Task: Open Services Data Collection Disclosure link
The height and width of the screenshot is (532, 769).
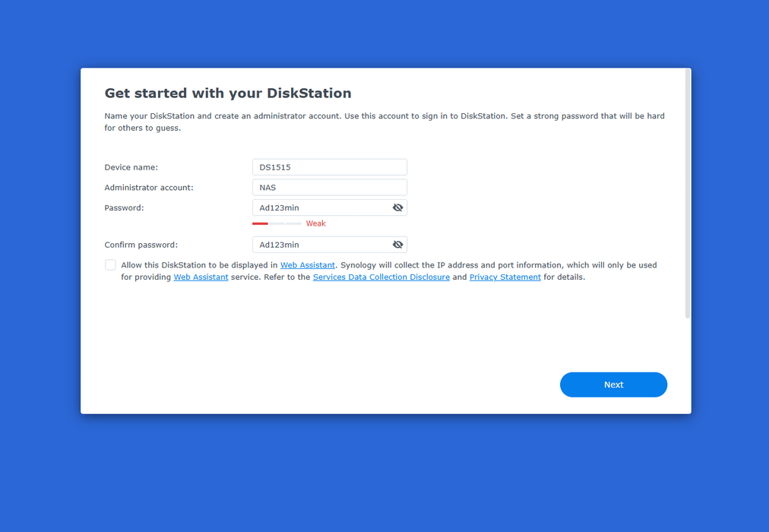Action: tap(381, 277)
